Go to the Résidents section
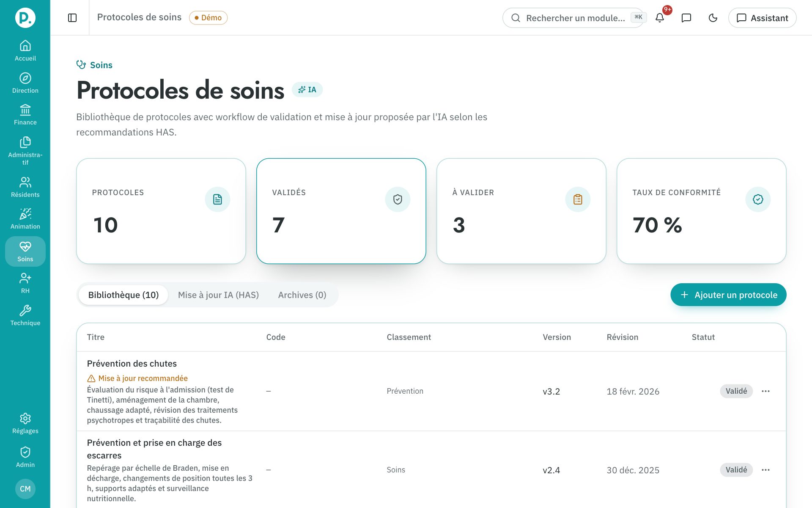The height and width of the screenshot is (508, 812). click(x=25, y=187)
